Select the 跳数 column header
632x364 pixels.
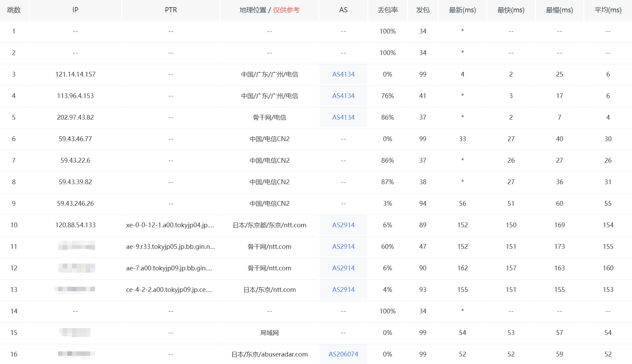[x=14, y=10]
